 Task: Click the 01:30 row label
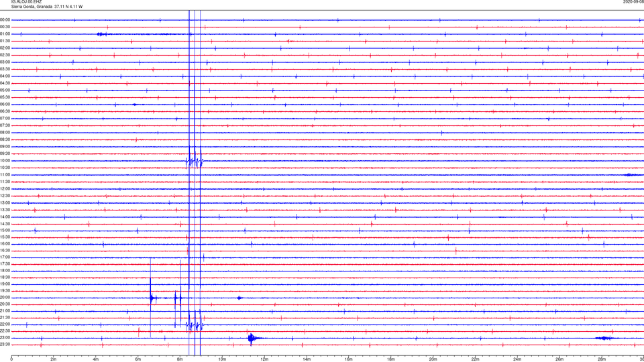pyautogui.click(x=5, y=41)
